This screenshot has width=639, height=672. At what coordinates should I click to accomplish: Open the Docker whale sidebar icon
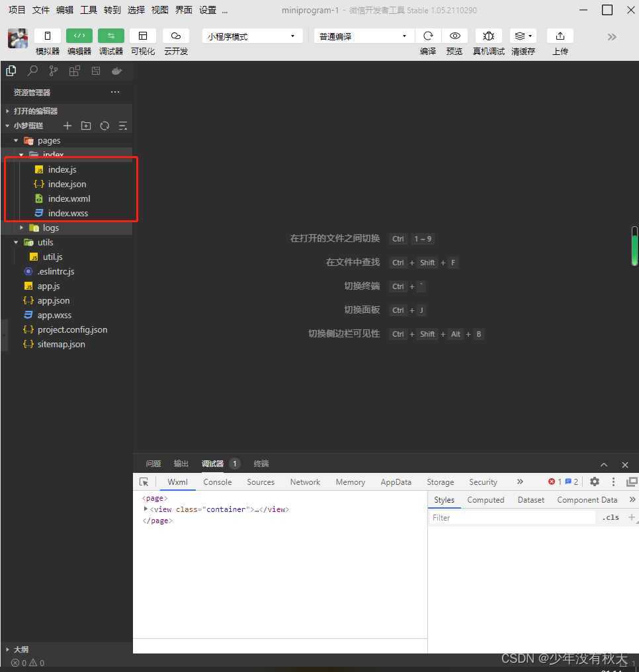(x=116, y=71)
